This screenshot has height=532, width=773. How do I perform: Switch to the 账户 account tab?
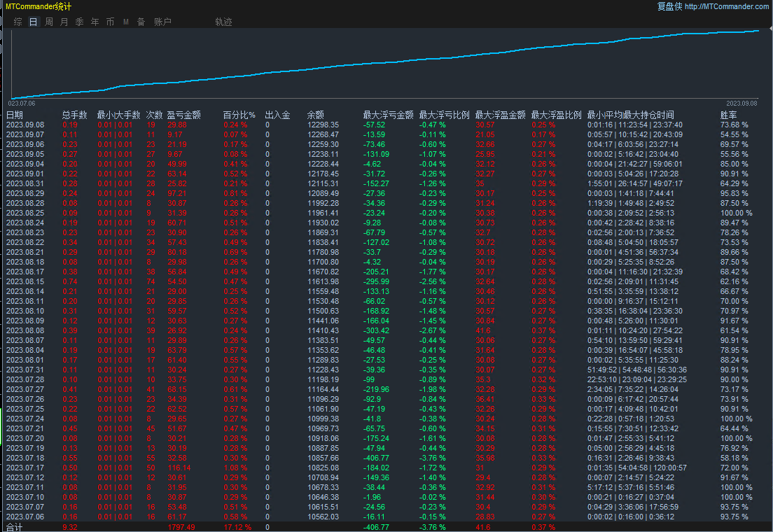(x=162, y=22)
